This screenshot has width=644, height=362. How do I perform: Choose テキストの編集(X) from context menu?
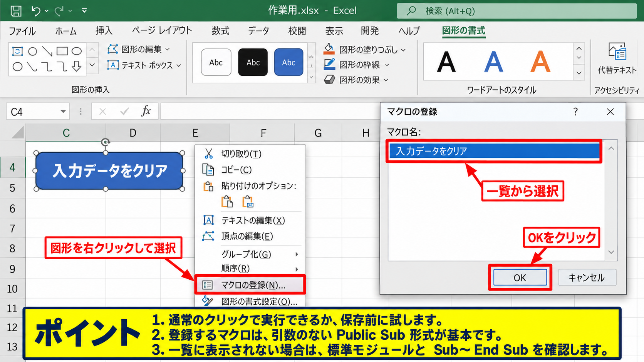[x=250, y=220]
